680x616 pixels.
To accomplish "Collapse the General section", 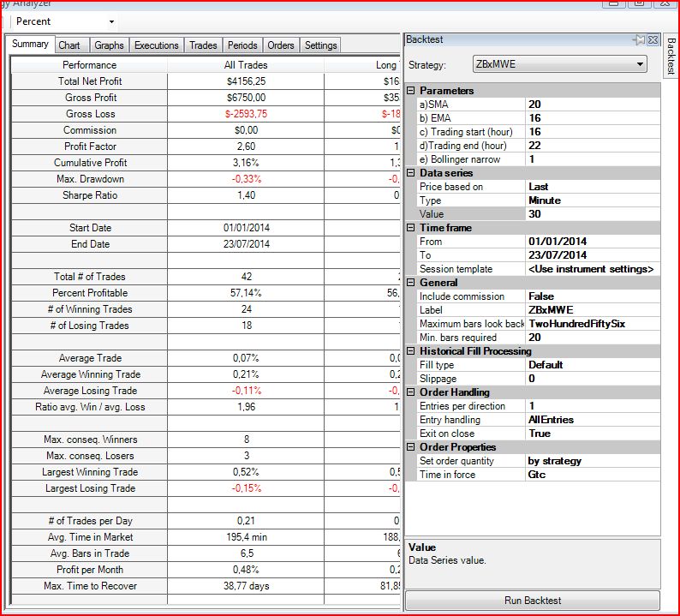I will click(x=411, y=283).
